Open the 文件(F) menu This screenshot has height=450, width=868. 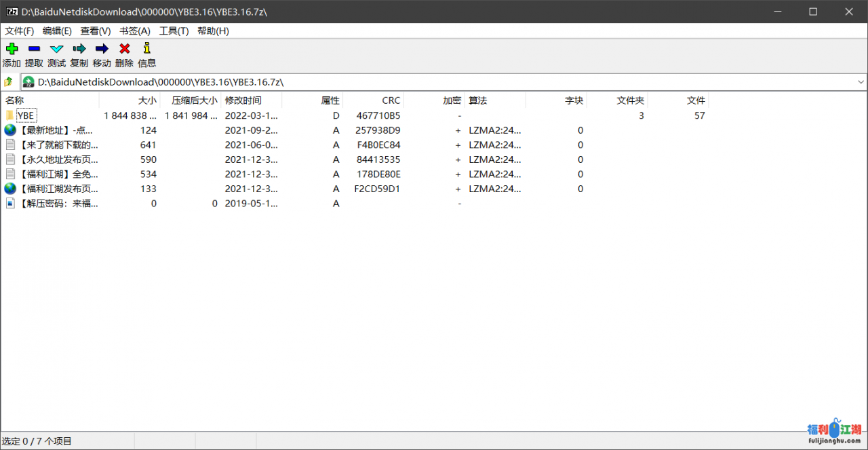[x=19, y=31]
